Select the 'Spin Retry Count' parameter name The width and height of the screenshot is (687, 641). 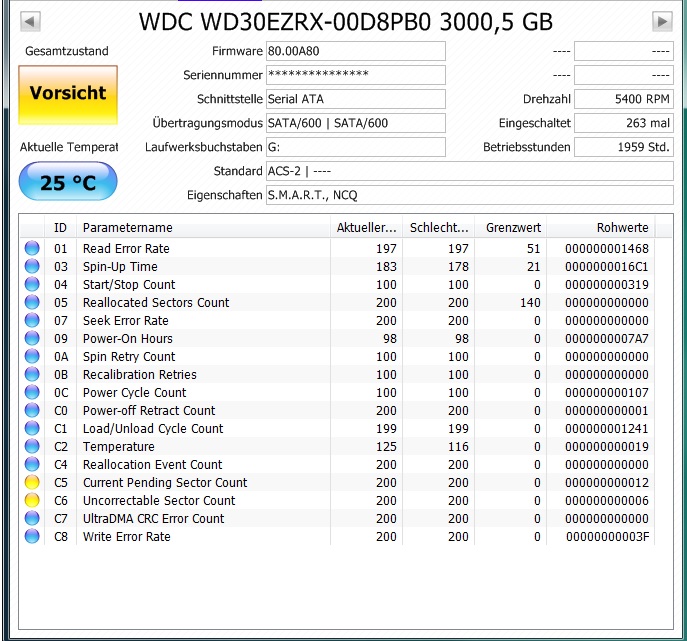pos(129,357)
